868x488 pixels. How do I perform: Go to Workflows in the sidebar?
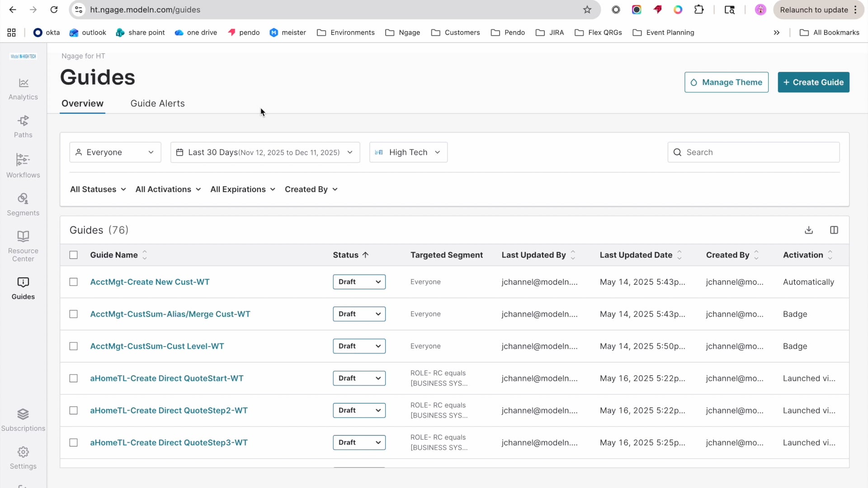(x=23, y=165)
